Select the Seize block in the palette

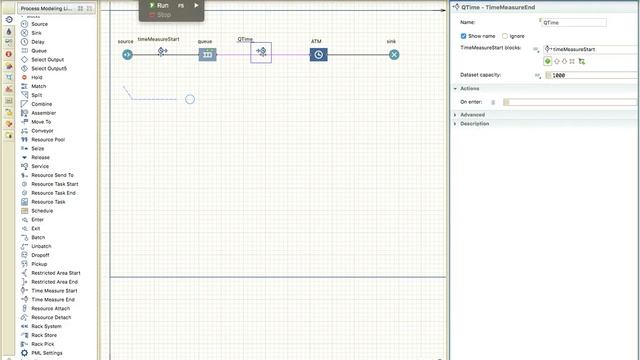point(33,149)
